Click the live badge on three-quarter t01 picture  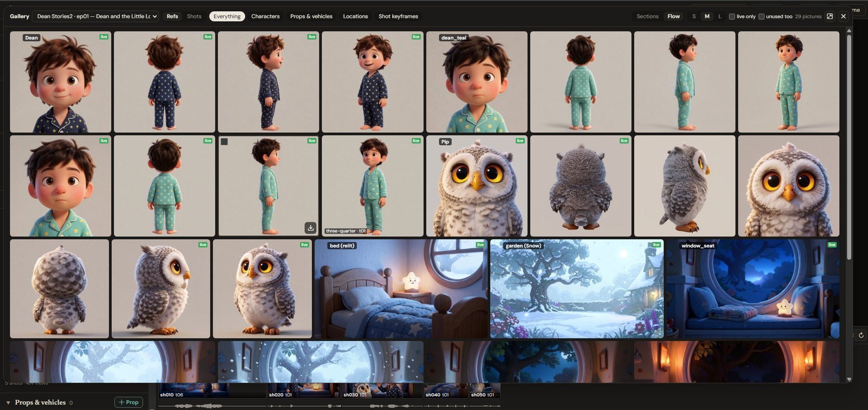click(x=416, y=141)
